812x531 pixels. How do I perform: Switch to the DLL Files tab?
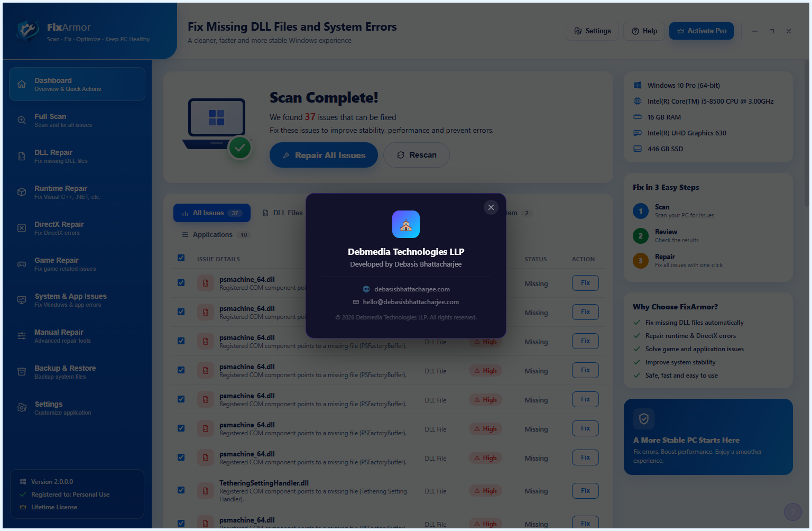point(283,213)
